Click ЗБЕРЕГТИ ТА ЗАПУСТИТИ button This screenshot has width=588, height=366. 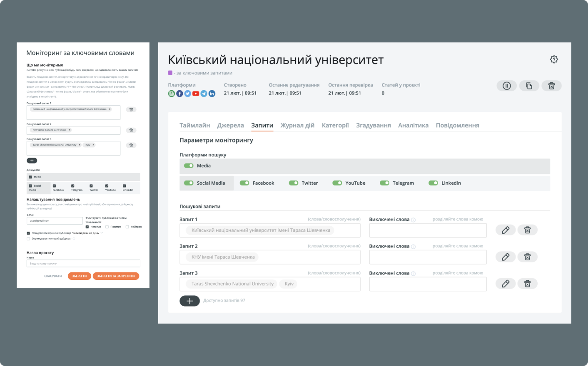point(116,276)
